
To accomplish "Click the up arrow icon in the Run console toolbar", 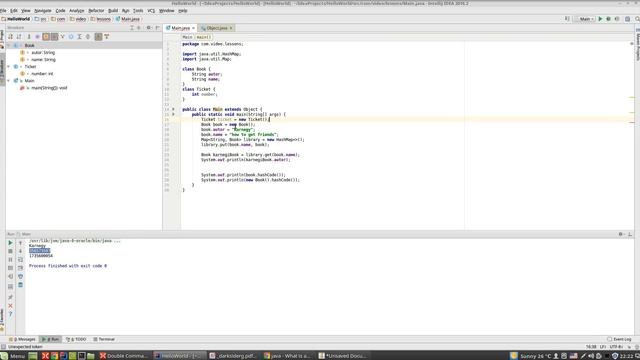I will coord(20,243).
